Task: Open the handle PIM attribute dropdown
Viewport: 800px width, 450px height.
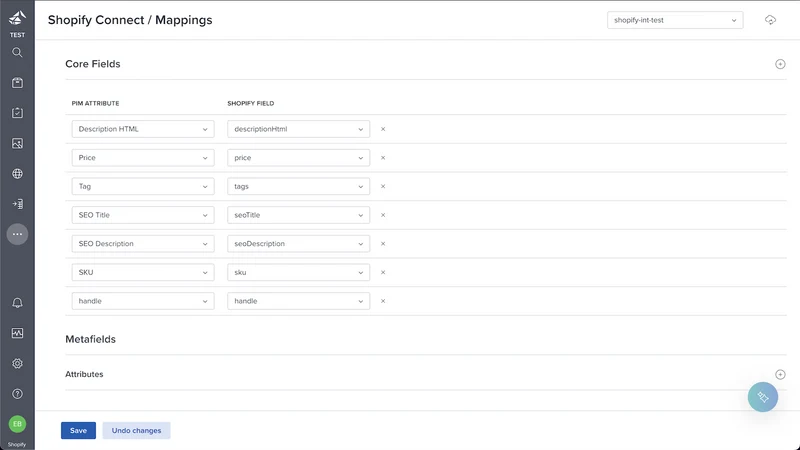Action: coord(143,301)
